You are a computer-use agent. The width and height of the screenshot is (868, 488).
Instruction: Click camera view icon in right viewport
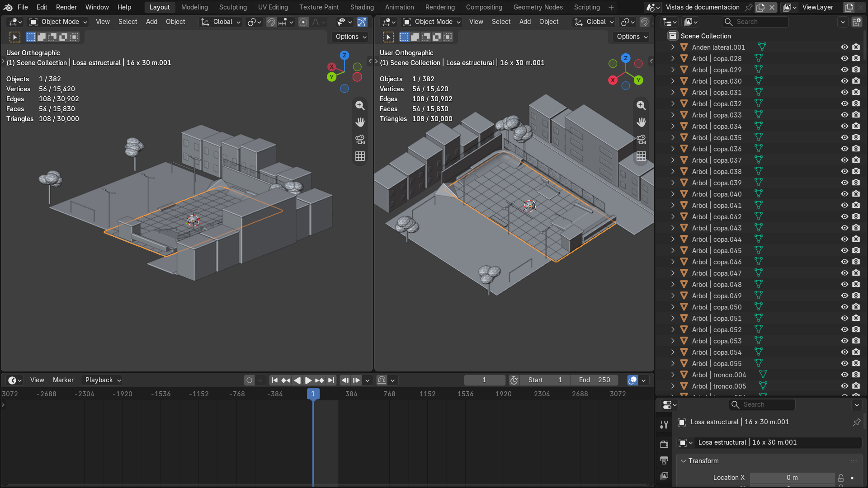coord(641,139)
